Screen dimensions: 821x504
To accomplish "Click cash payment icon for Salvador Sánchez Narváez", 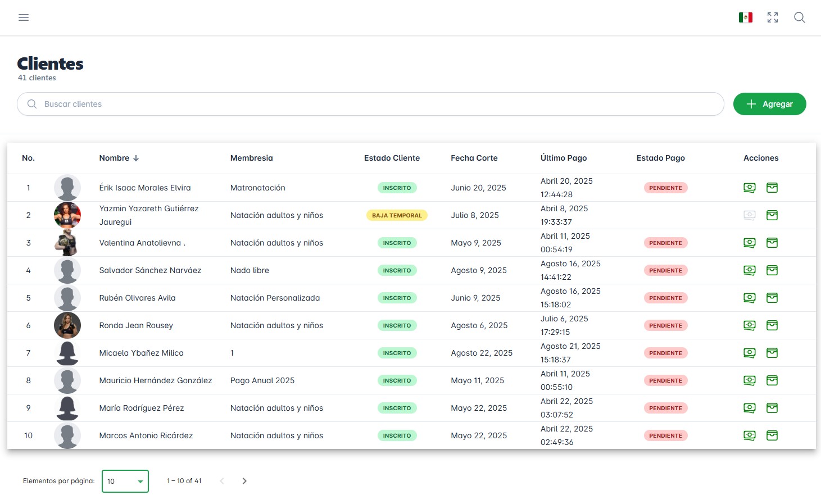I will [749, 270].
